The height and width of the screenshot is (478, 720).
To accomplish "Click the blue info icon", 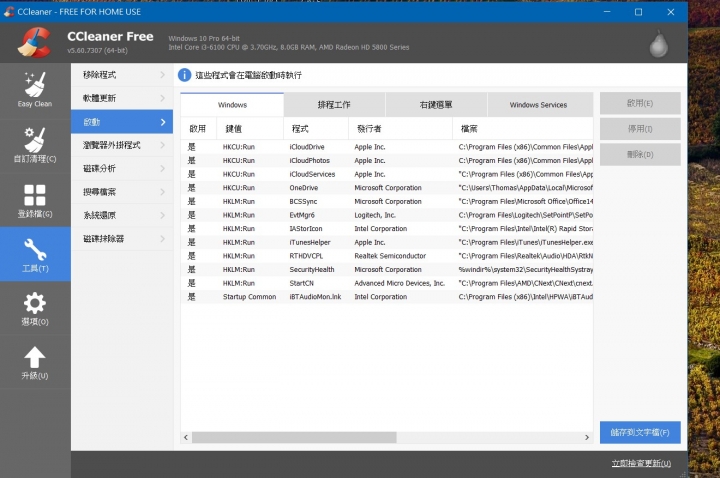I will 184,75.
